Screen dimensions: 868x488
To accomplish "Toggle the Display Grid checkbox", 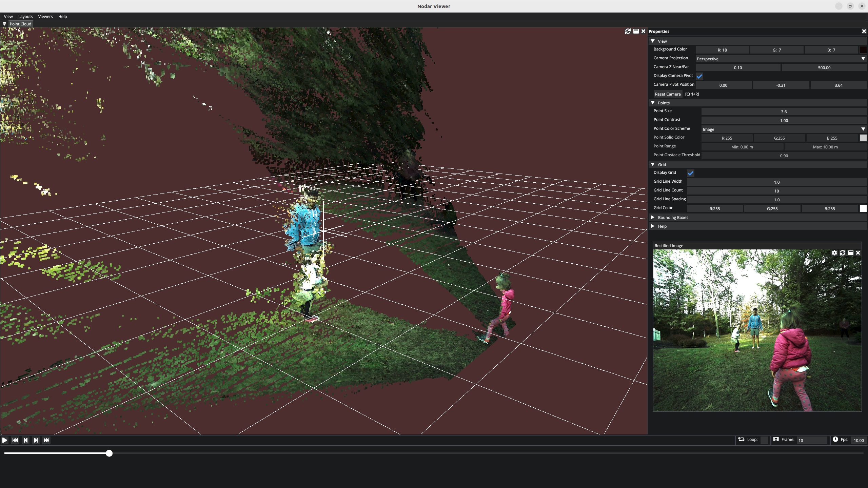I will point(691,173).
